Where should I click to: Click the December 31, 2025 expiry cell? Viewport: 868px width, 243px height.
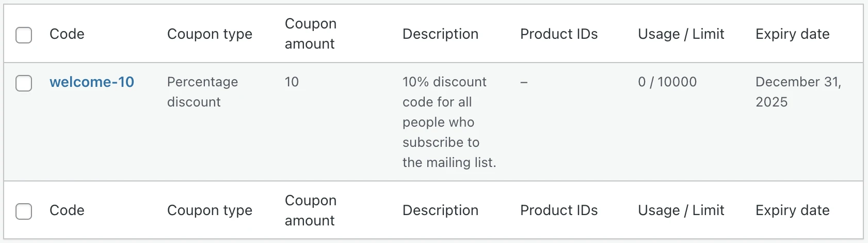[798, 92]
